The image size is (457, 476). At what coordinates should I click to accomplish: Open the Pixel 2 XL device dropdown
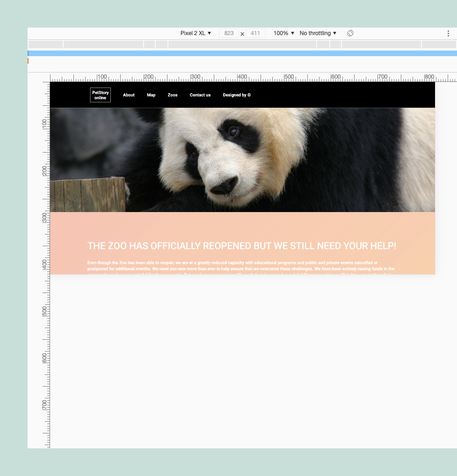click(195, 33)
